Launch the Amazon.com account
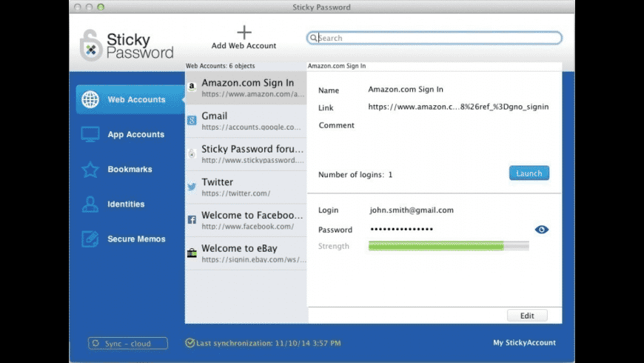Viewport: 644px width, 363px height. point(529,173)
